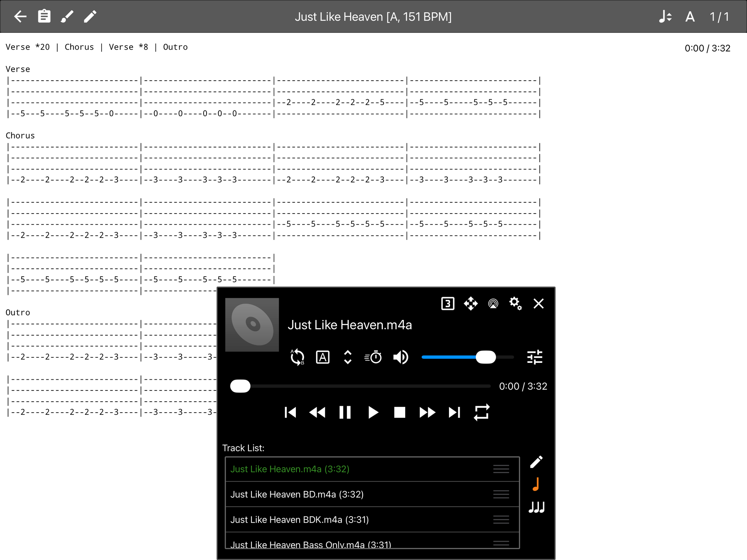747x560 pixels.
Task: Grab reorder handle for Just Like Heaven BD.m4a
Action: [501, 494]
